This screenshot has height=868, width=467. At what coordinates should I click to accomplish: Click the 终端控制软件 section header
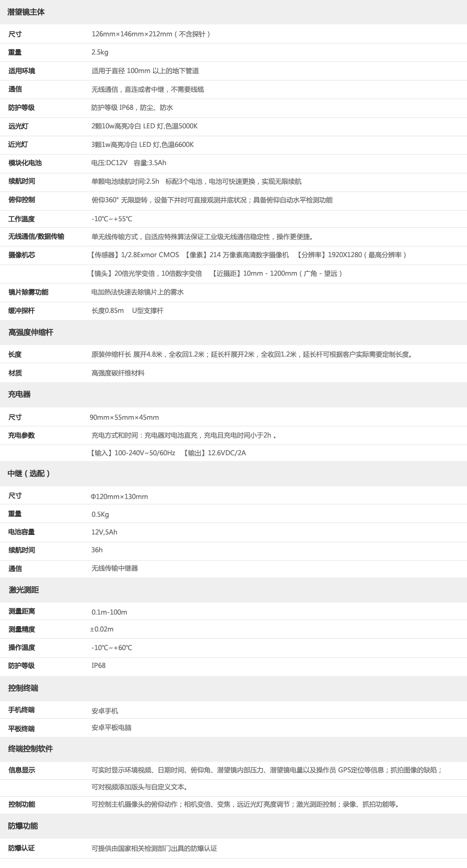click(x=31, y=749)
